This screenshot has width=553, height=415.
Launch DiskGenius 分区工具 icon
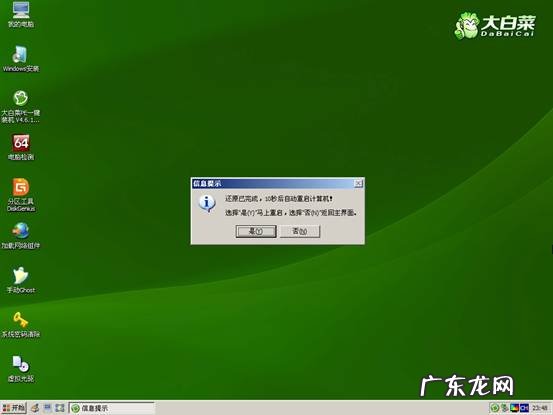coord(21,195)
